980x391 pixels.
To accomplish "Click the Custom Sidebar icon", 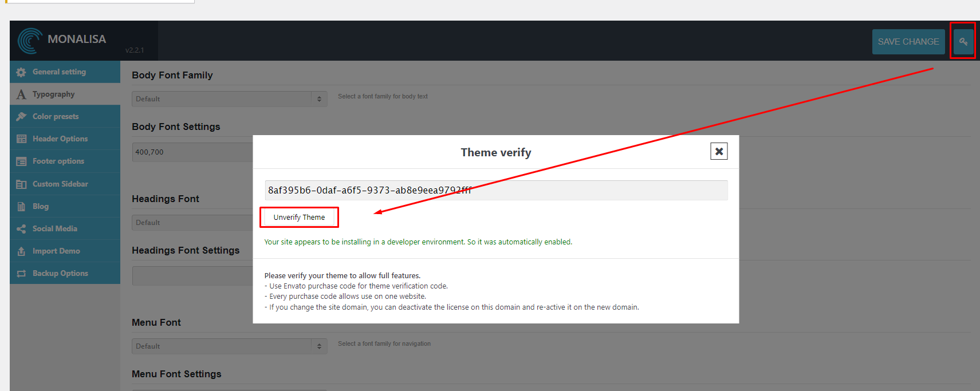I will pos(21,184).
